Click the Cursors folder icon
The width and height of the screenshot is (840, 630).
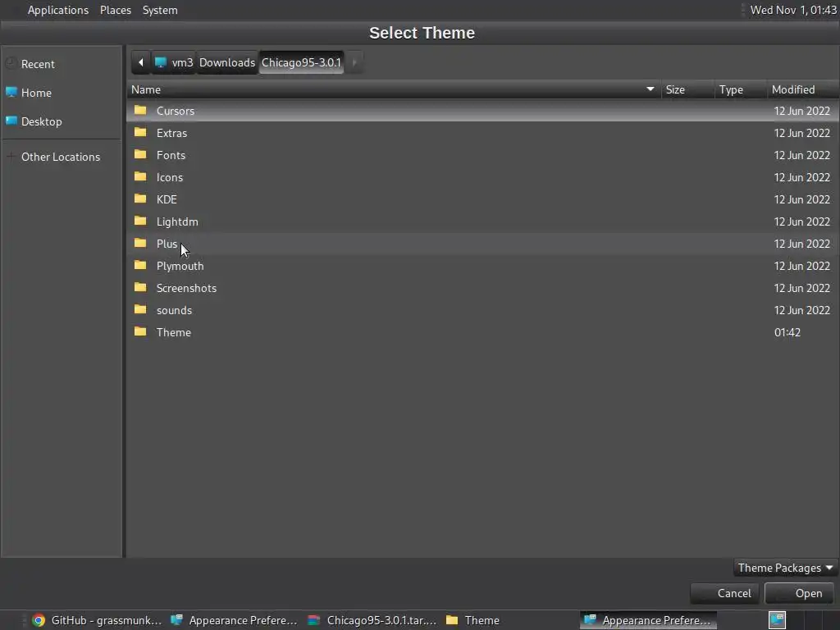tap(140, 111)
